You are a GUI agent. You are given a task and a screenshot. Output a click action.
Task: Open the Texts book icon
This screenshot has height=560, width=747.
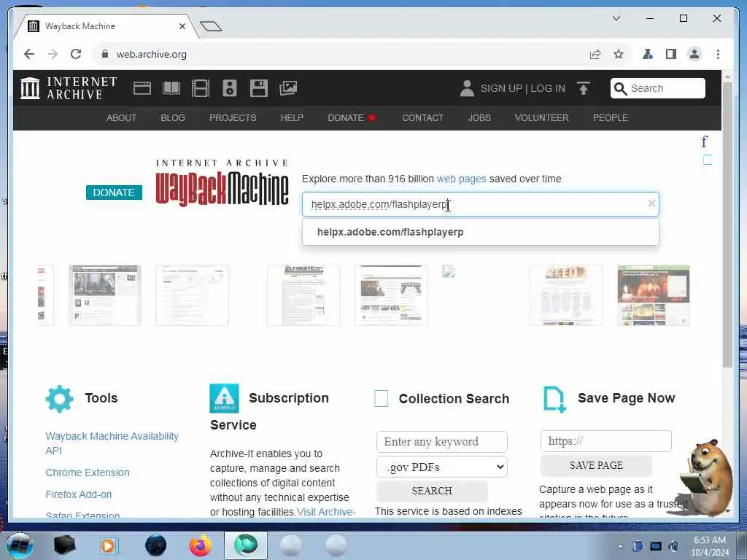pyautogui.click(x=171, y=88)
